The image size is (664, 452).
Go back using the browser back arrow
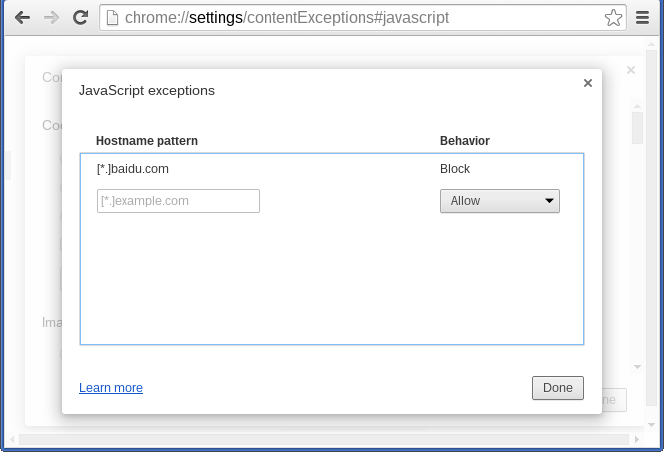coord(22,18)
